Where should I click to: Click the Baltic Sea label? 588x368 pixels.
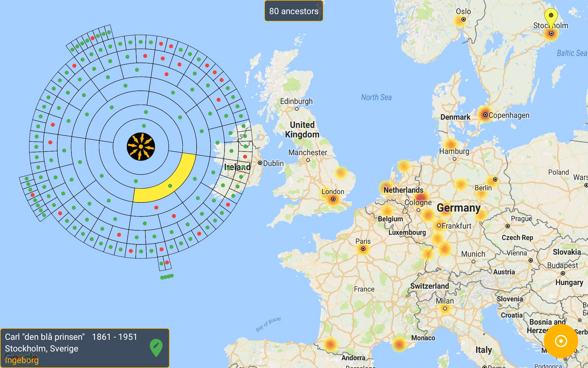coord(572,53)
